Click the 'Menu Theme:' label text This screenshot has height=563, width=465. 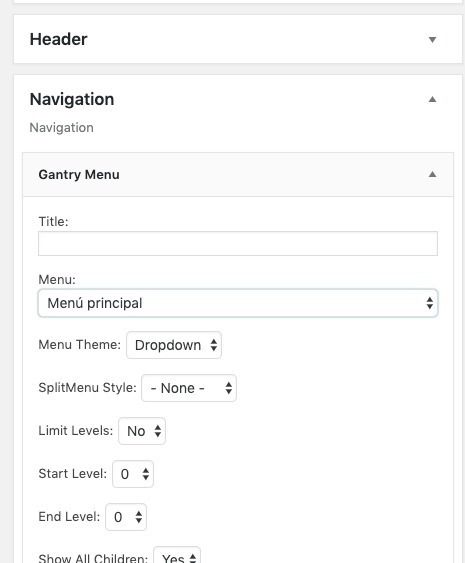pyautogui.click(x=79, y=345)
